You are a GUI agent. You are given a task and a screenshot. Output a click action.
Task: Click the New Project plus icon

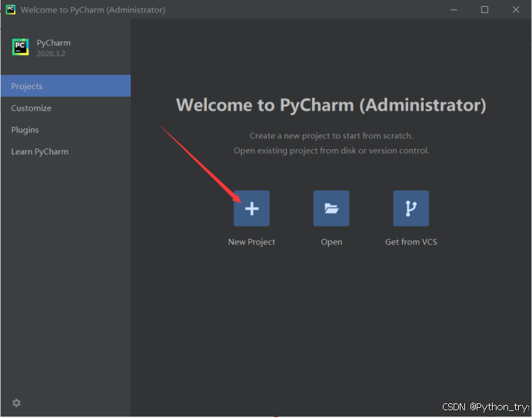click(251, 208)
